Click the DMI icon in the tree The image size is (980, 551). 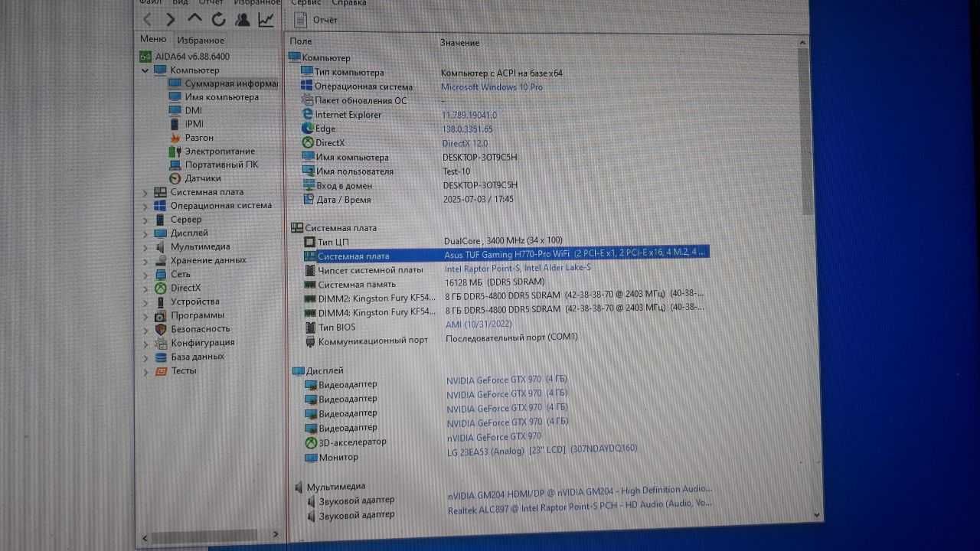tap(175, 110)
